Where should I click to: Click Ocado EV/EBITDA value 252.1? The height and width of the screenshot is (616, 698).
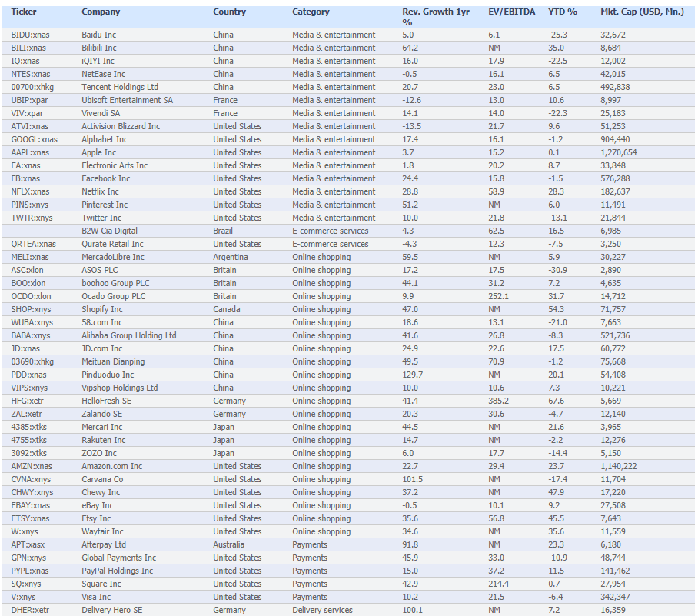coord(498,296)
